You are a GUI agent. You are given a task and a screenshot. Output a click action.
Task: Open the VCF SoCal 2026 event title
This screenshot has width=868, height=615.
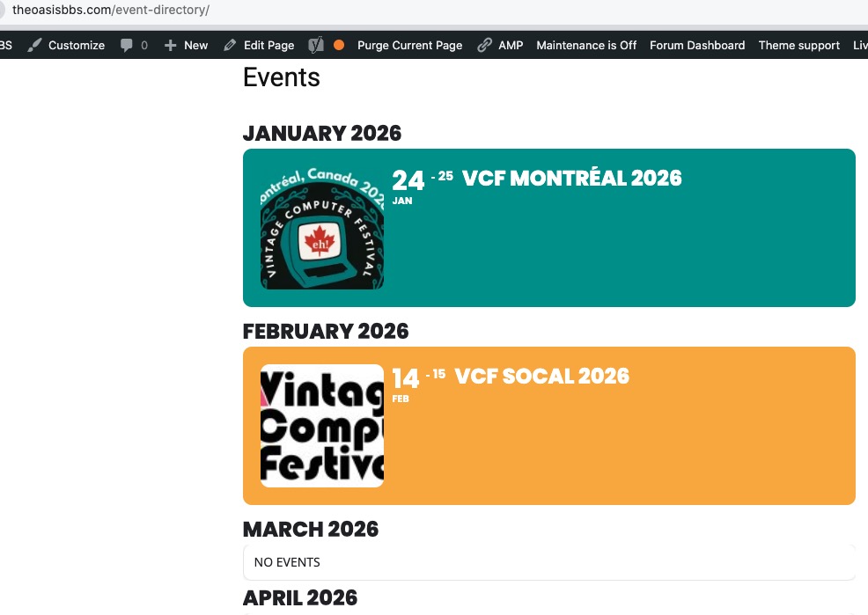pos(541,377)
